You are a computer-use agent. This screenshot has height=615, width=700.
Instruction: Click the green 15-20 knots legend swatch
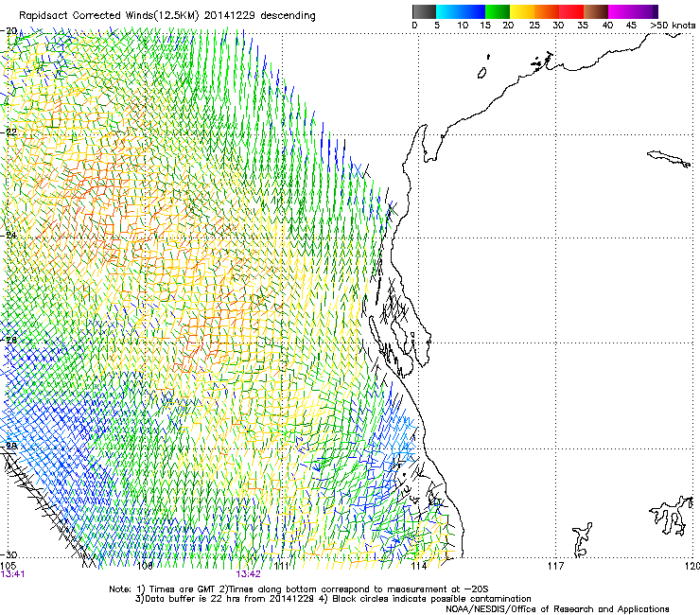tap(498, 11)
